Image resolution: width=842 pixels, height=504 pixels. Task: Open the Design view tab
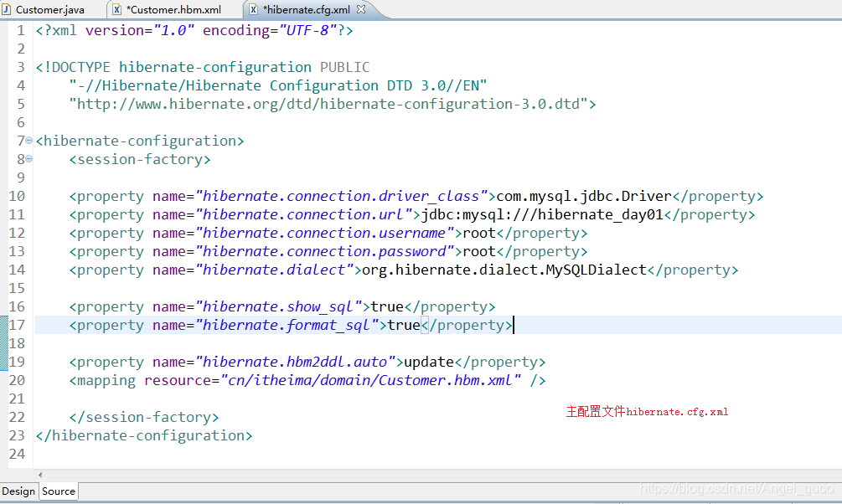pos(18,491)
